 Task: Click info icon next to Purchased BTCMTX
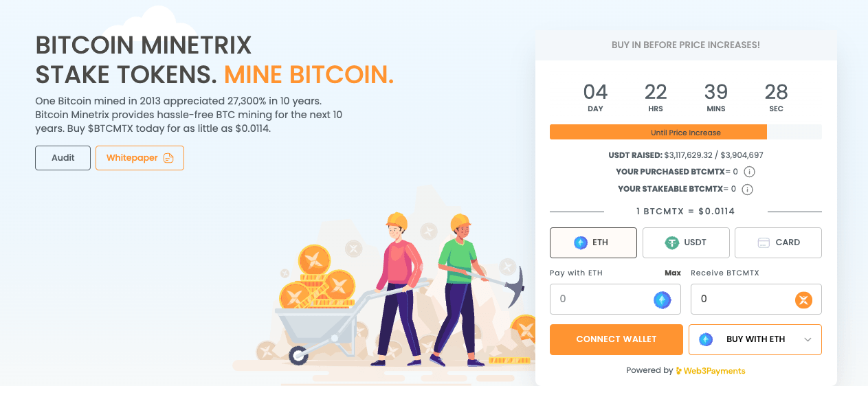click(x=750, y=172)
